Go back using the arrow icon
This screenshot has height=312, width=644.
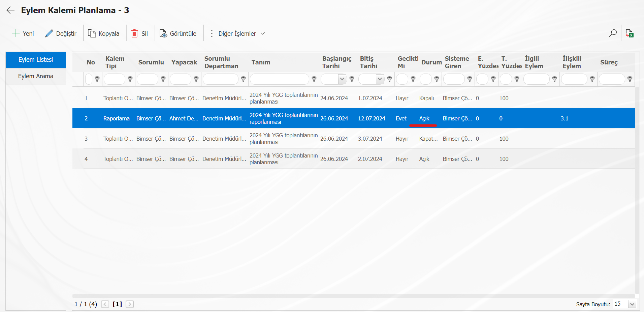point(10,10)
